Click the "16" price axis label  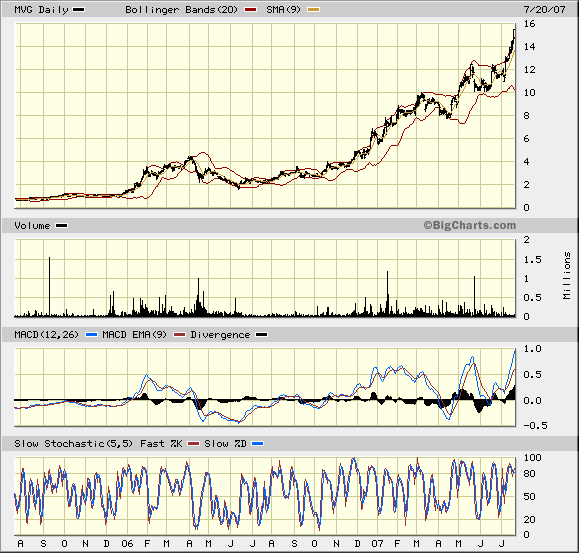pos(530,24)
